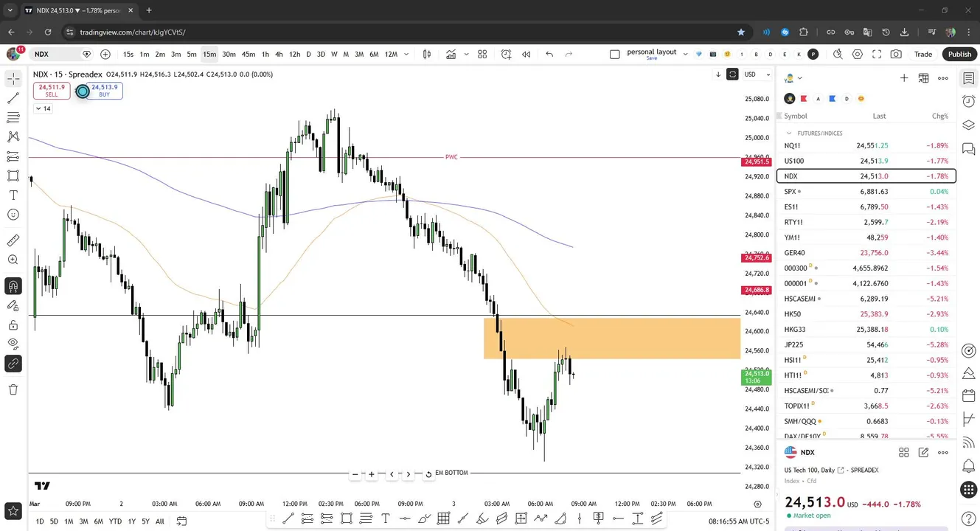980x531 pixels.
Task: Pick the 1h timeframe
Action: click(265, 54)
